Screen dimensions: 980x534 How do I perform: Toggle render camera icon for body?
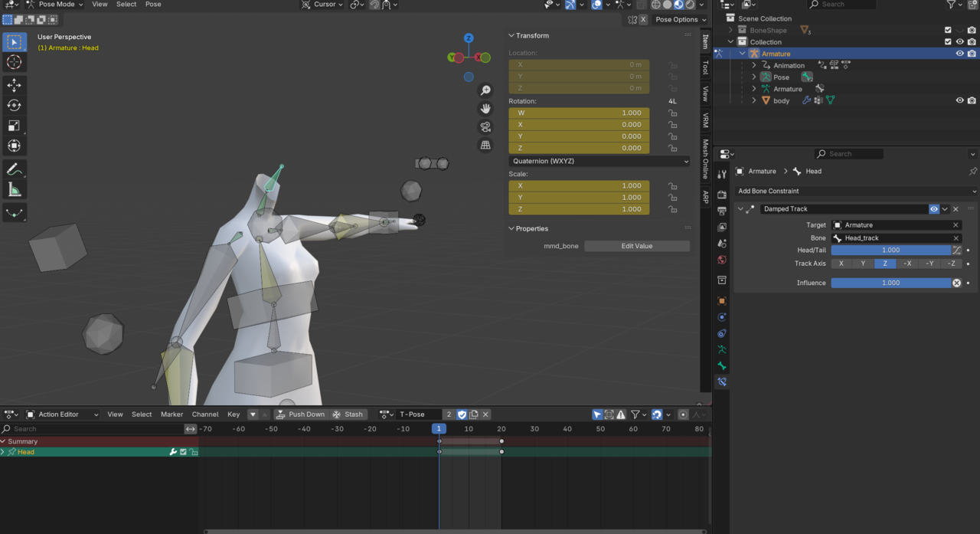tap(972, 100)
